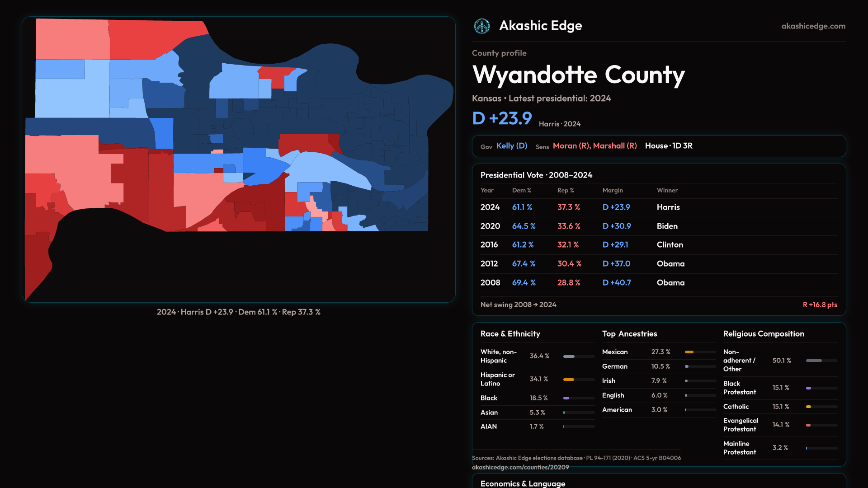Click the map caption 2024 Harris D +23.9
Image resolution: width=868 pixels, height=488 pixels.
pos(239,312)
